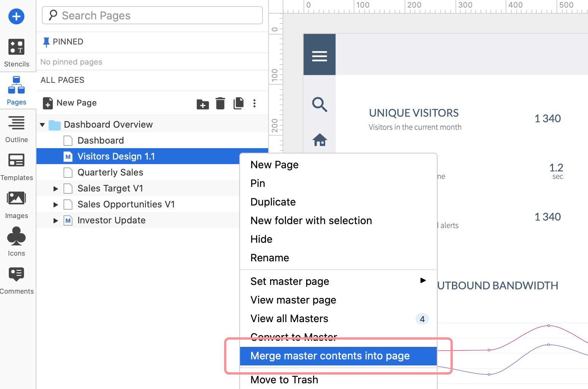Switch to the Outline panel
Screen dimensions: 588x389
pyautogui.click(x=16, y=123)
